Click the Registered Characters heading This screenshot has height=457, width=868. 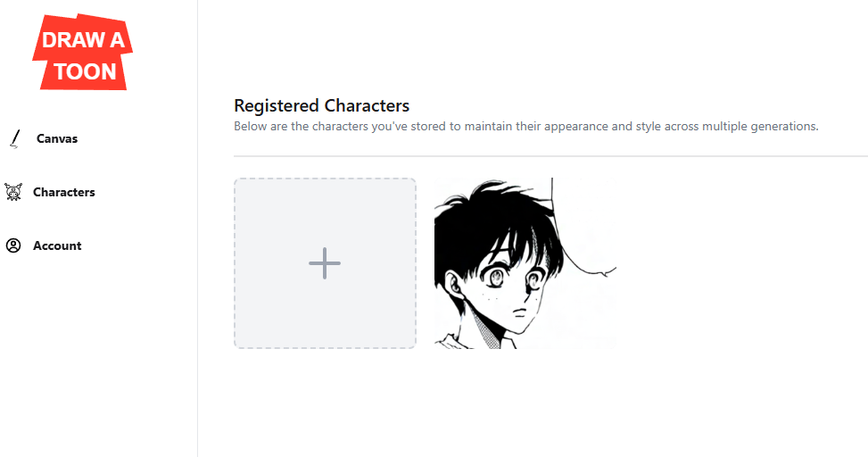pos(322,105)
